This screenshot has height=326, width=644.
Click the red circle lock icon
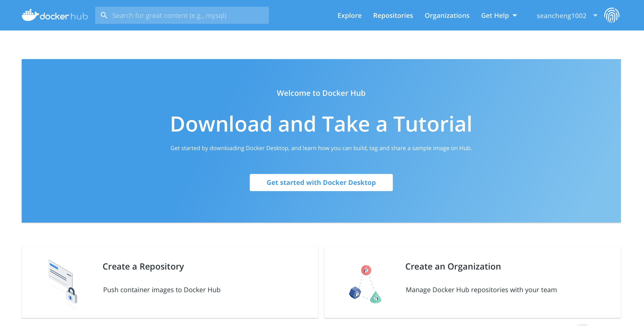[366, 270]
